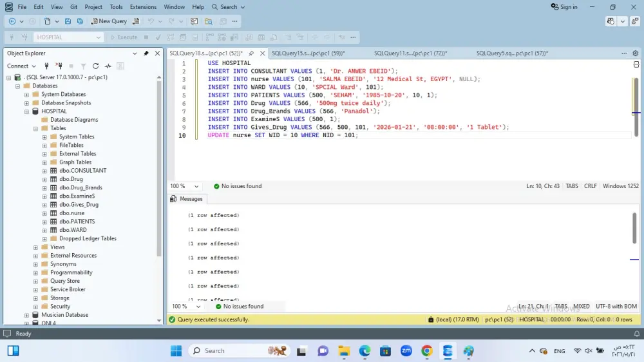Switch to SQLQuery5 tab

[x=512, y=53]
